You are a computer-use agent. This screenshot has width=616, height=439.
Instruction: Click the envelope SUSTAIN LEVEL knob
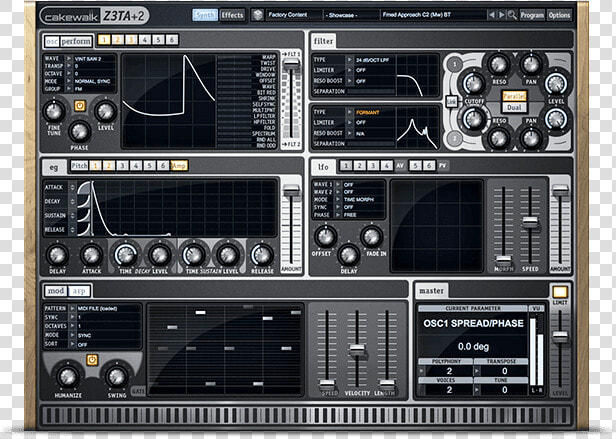(228, 255)
